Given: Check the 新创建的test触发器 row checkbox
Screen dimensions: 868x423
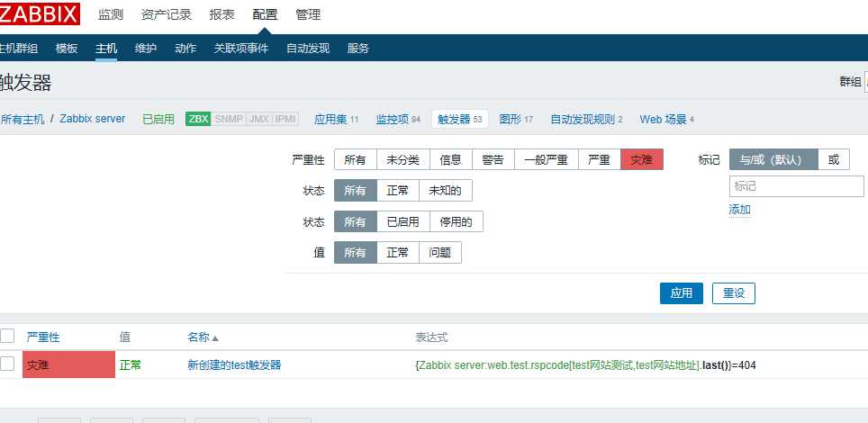Looking at the screenshot, I should coord(7,364).
